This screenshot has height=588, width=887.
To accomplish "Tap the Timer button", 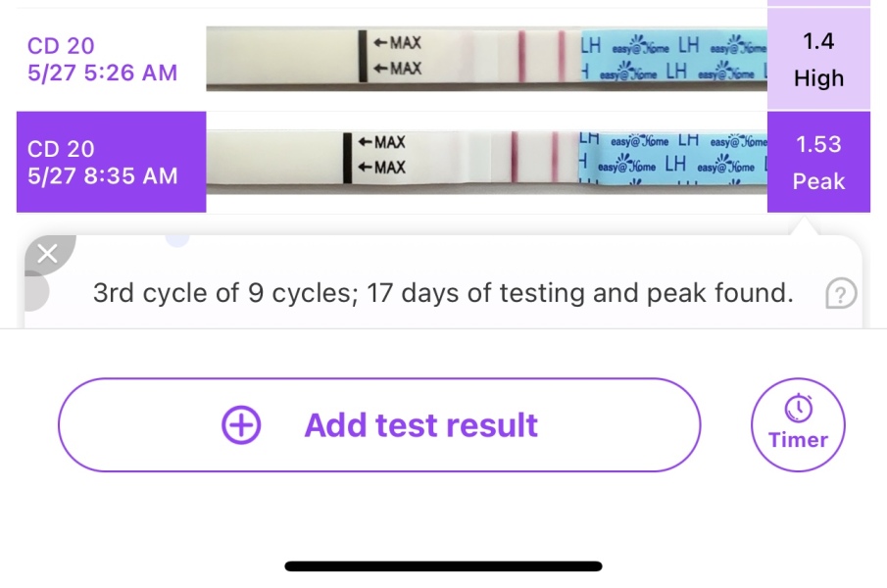I will pyautogui.click(x=797, y=423).
